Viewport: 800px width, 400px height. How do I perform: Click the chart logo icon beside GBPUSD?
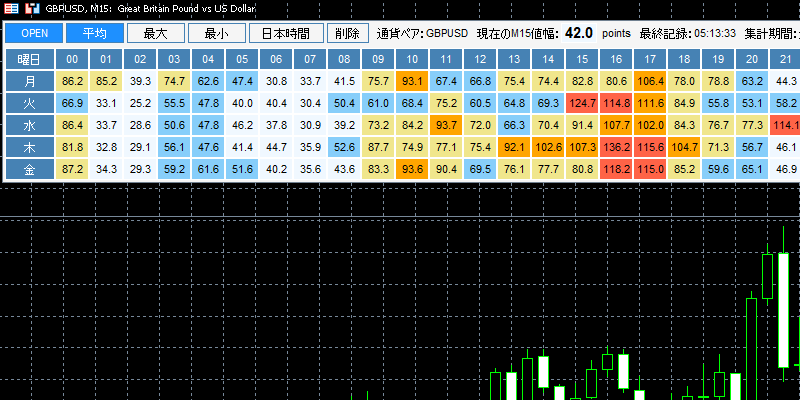pyautogui.click(x=32, y=8)
